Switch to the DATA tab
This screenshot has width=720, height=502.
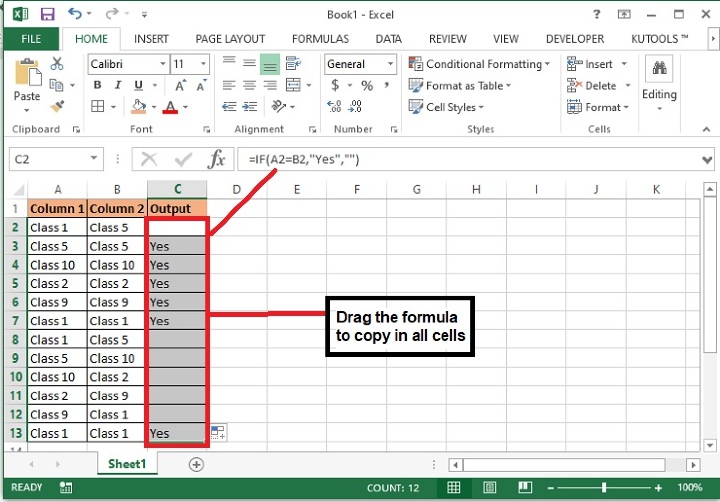388,39
